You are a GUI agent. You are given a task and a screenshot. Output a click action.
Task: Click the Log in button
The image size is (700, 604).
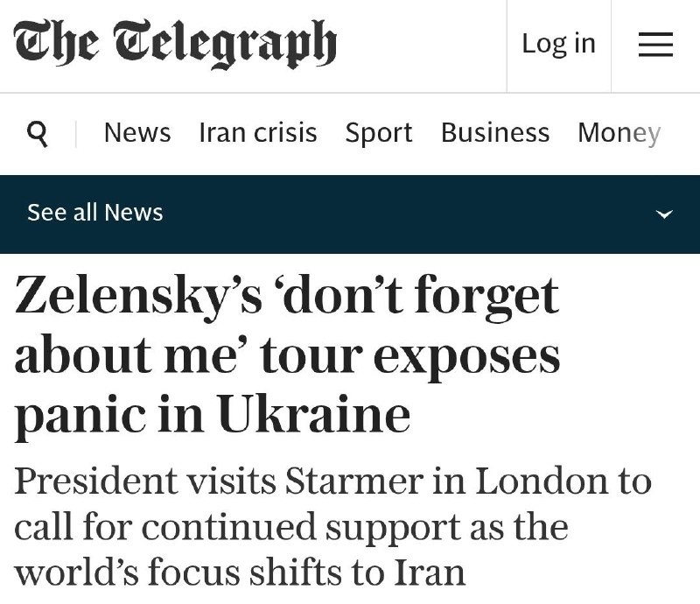point(558,44)
